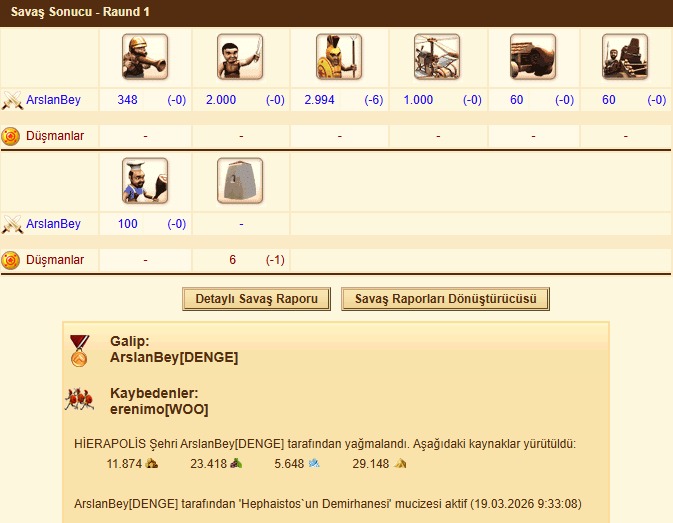Screen dimensions: 673x523
Task: Click ArslanBey name in second troop row
Action: pos(53,224)
